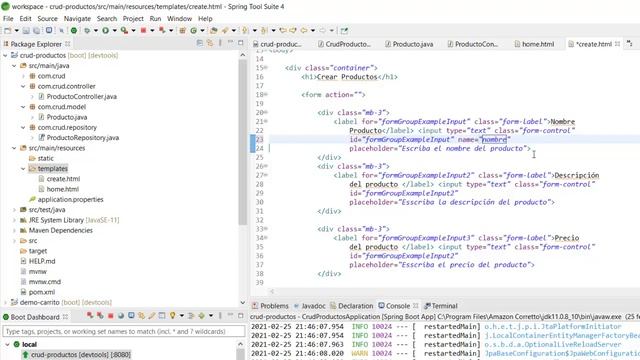Click the debug-restart icon in Boot Dashboard toolbar
Image resolution: width=640 pixels, height=360 pixels.
click(x=100, y=316)
